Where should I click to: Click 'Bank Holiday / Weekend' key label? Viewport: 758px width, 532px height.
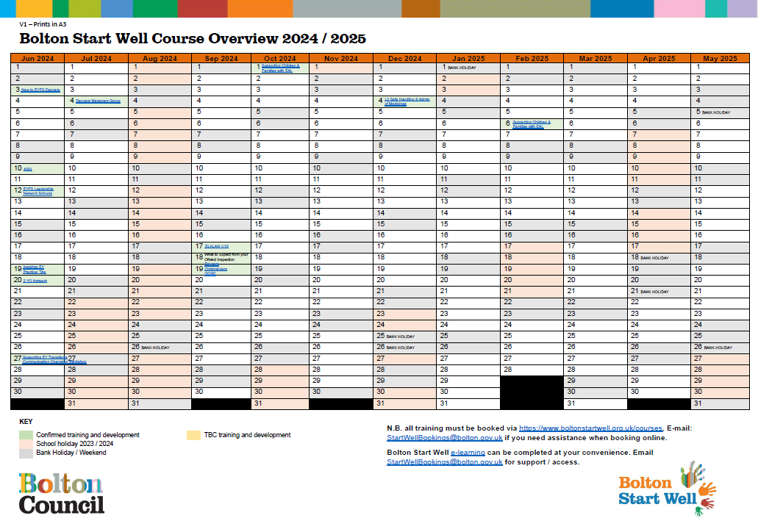tap(71, 453)
